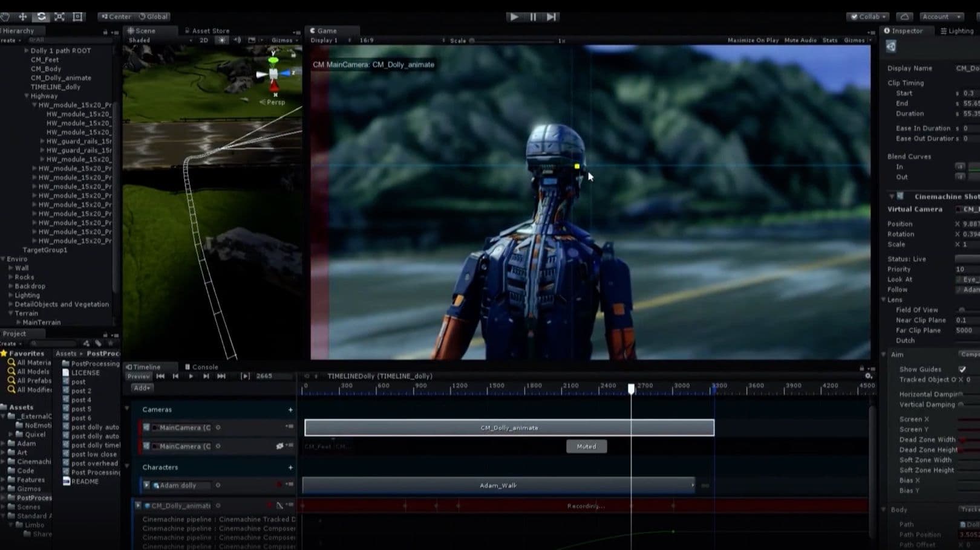The height and width of the screenshot is (550, 980).
Task: Toggle Muted on the second camera clip
Action: 586,447
